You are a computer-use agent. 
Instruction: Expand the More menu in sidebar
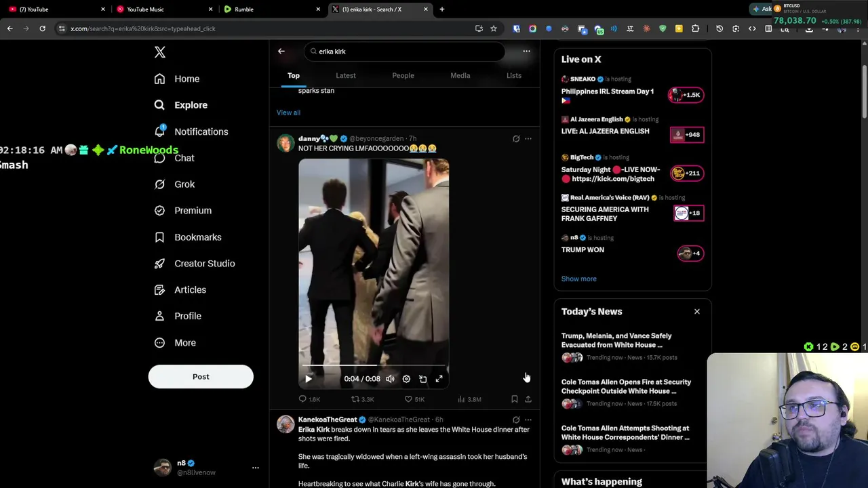click(175, 343)
